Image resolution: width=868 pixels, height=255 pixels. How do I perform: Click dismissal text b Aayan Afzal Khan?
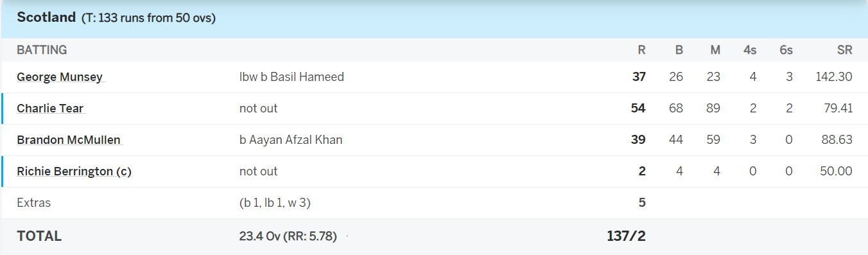point(291,140)
